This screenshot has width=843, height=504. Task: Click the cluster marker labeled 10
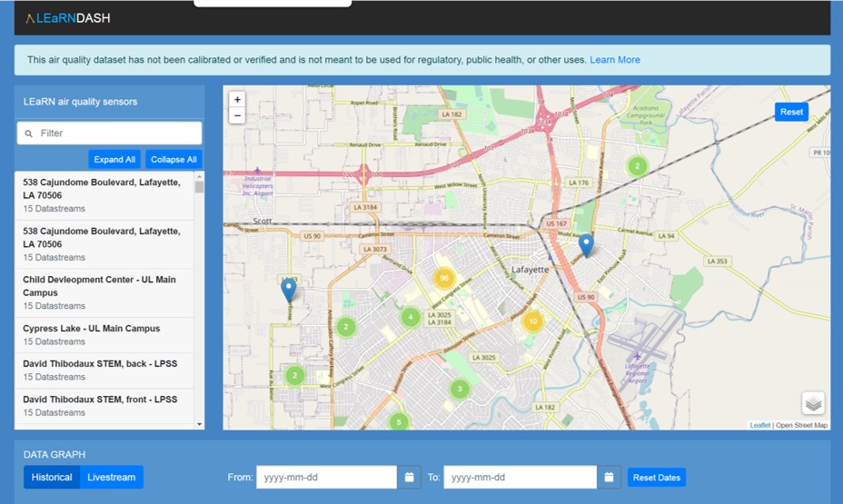(533, 321)
